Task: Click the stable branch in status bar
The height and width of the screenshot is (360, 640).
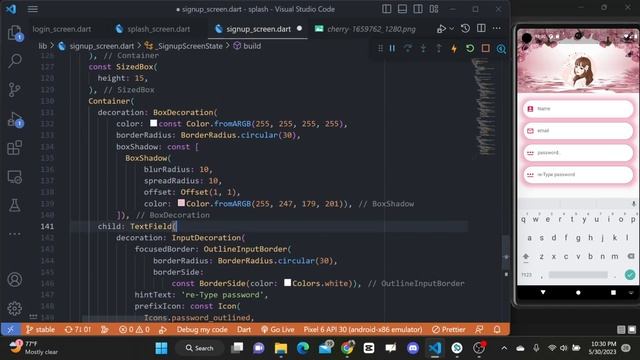Action: tap(40, 329)
